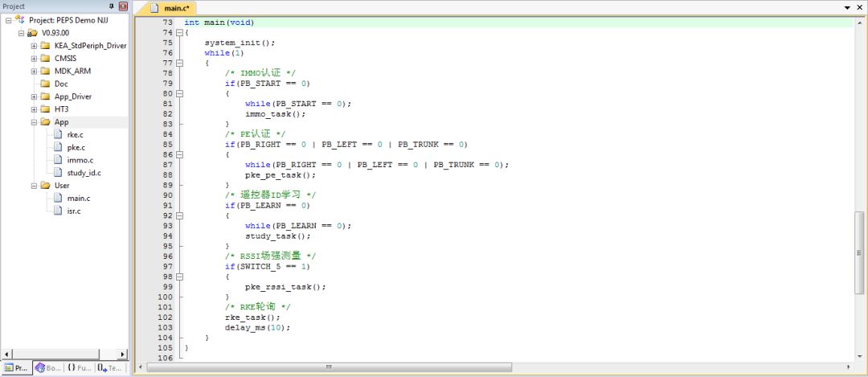Close the active editor tab

859,8
